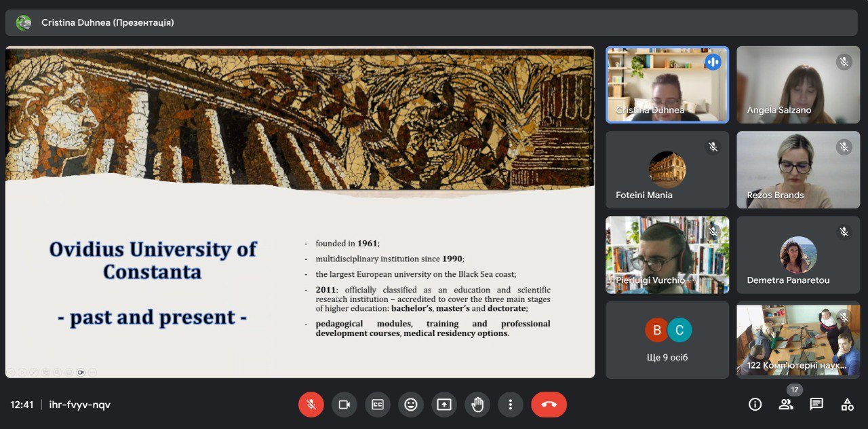Open the emoji reactions picker
This screenshot has width=868, height=429.
point(411,405)
